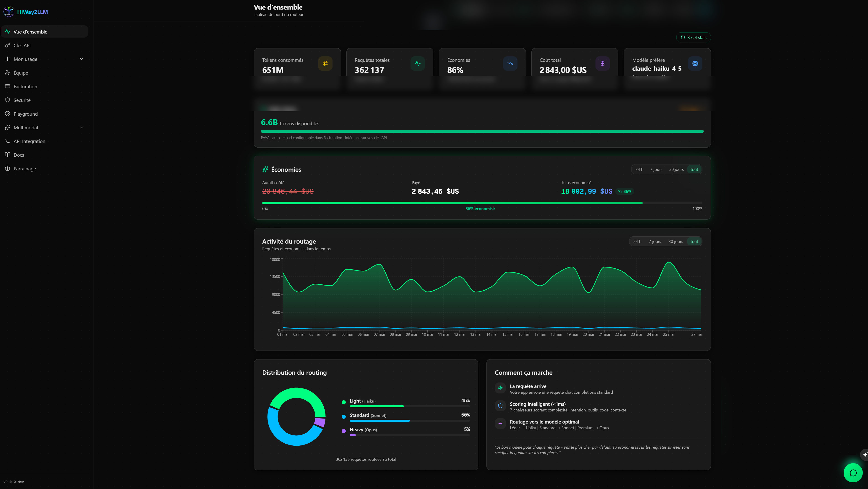The height and width of the screenshot is (489, 868).
Task: Click the Standard (Sonnet) blue dot
Action: [x=344, y=416]
